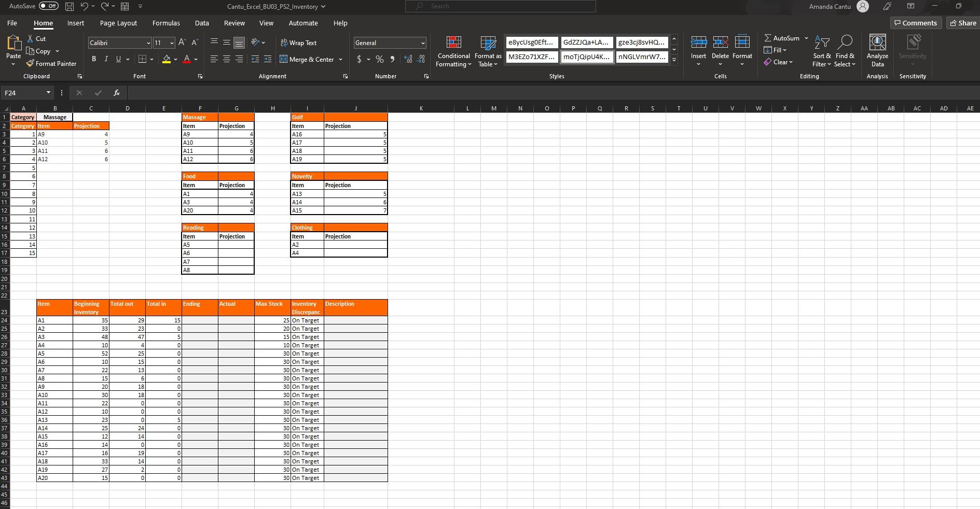This screenshot has height=509, width=980.
Task: Open the File tab
Action: pyautogui.click(x=12, y=23)
